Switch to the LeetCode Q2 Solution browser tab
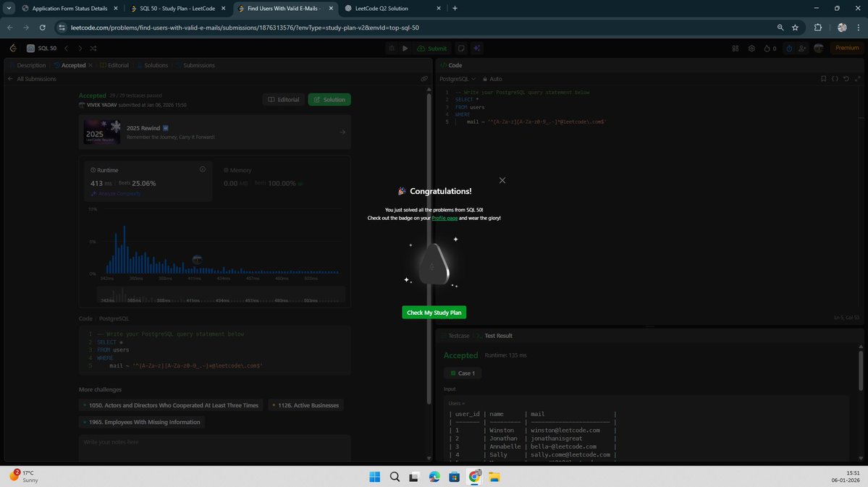The width and height of the screenshot is (868, 487). point(393,8)
